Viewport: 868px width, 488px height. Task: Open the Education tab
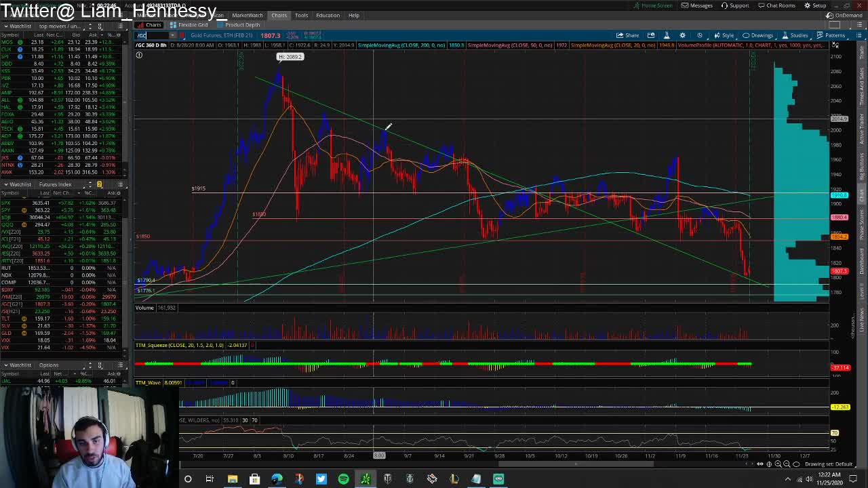point(328,15)
